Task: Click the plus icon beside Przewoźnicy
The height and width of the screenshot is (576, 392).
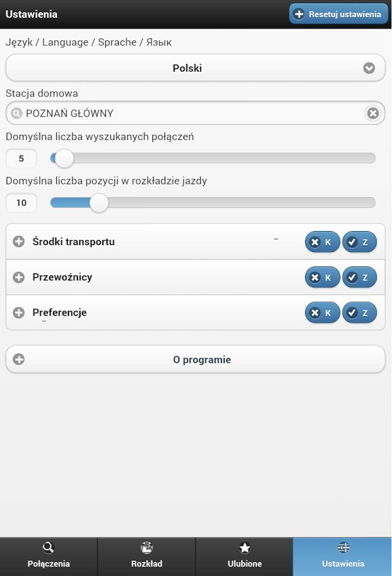Action: pyautogui.click(x=19, y=277)
